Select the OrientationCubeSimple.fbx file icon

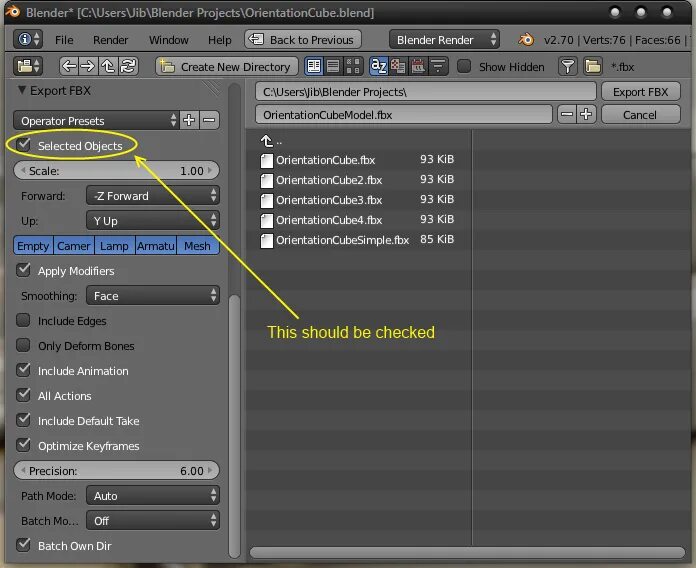(267, 241)
